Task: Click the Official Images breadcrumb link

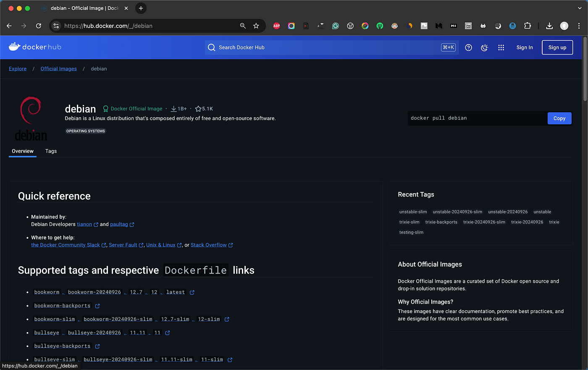Action: 58,69
